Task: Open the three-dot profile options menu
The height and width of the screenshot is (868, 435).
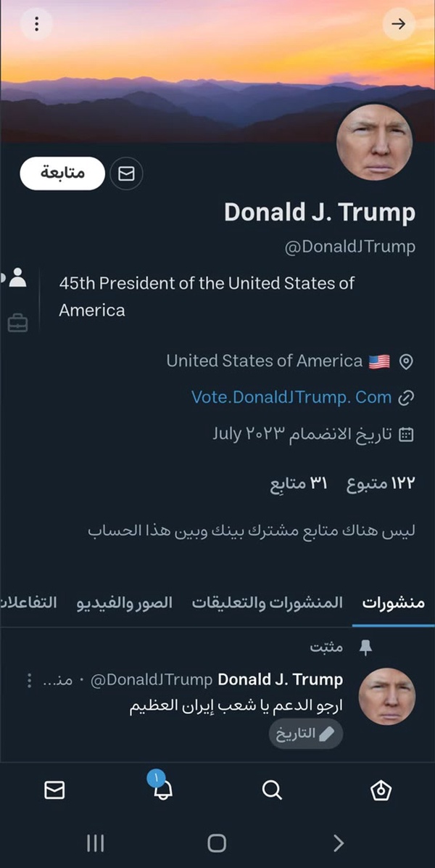Action: click(36, 24)
